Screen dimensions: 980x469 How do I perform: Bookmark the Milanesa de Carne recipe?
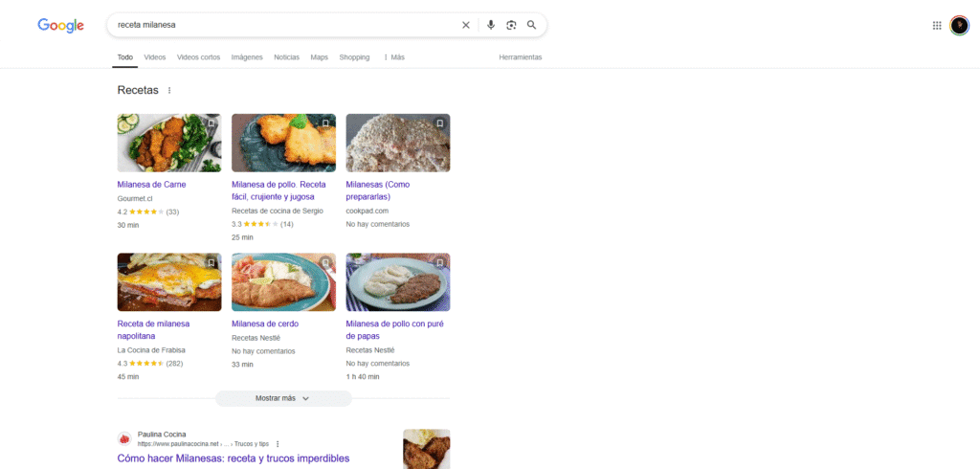212,123
